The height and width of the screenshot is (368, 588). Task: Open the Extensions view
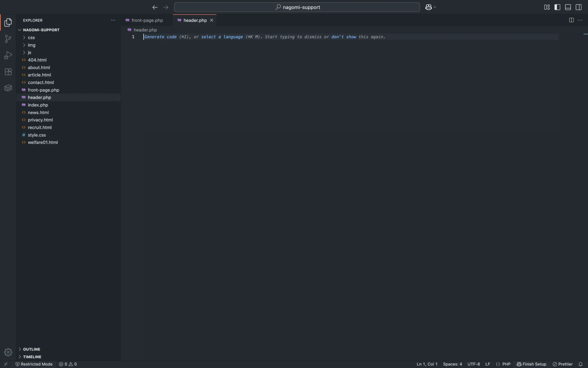click(x=8, y=72)
